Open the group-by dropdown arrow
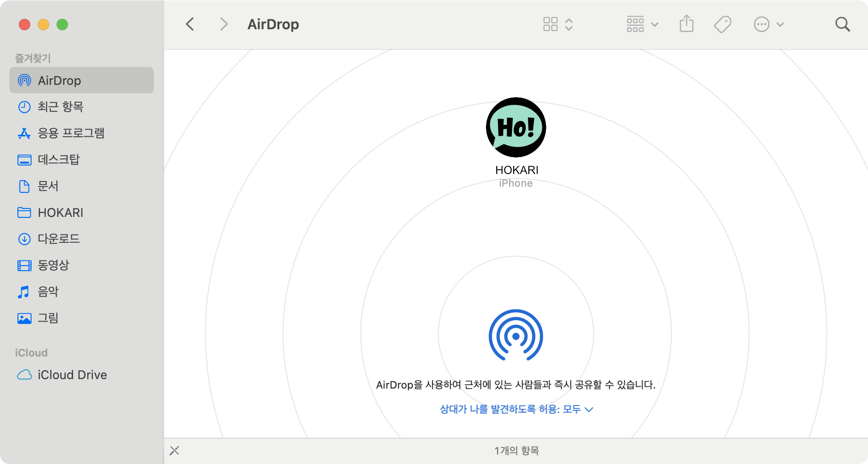The width and height of the screenshot is (868, 464). click(655, 25)
